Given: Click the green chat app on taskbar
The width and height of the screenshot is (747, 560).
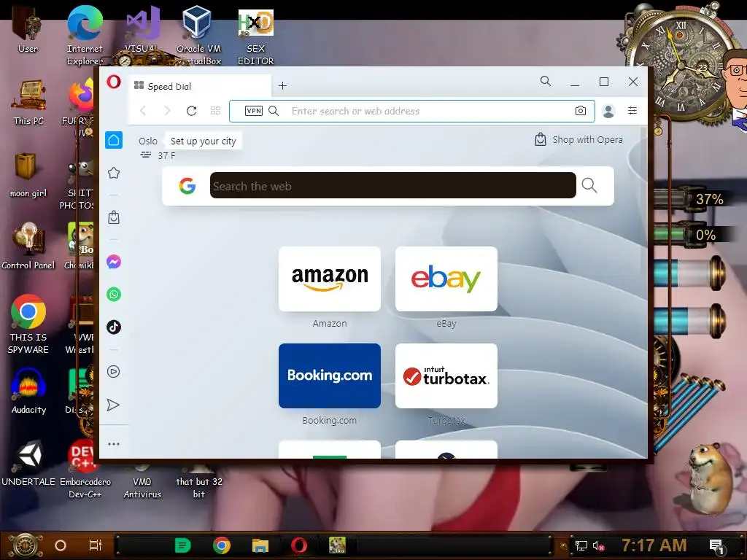Looking at the screenshot, I should pyautogui.click(x=182, y=545).
